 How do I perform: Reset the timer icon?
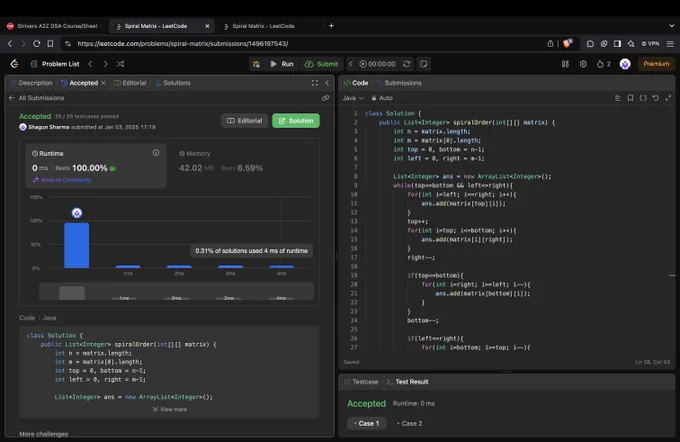point(407,64)
